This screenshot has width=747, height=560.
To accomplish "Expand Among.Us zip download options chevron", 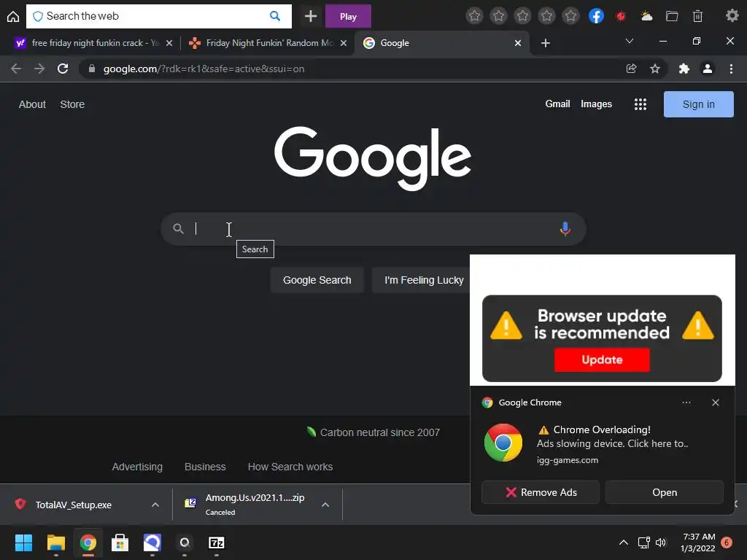I will pos(325,505).
